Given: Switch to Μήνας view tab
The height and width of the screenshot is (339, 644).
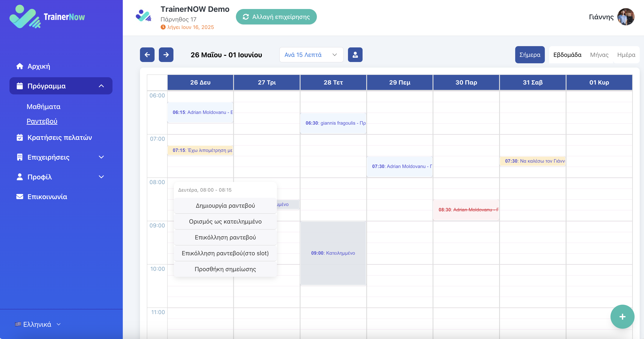Looking at the screenshot, I should coord(599,55).
